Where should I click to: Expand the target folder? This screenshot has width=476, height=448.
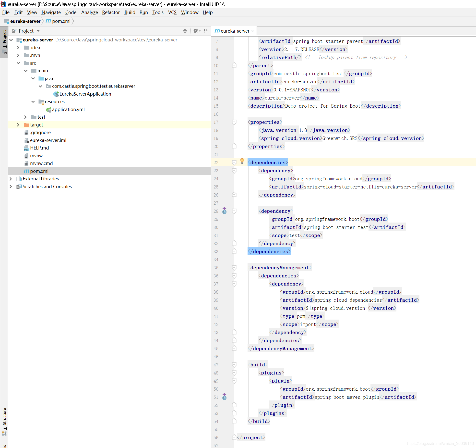(18, 125)
